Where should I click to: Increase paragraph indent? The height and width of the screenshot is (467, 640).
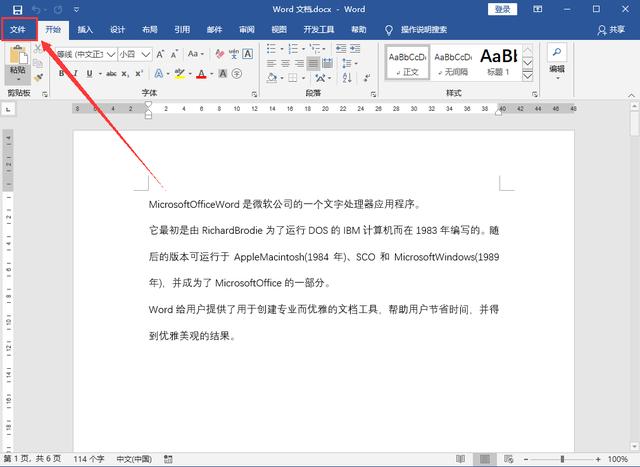pos(355,49)
